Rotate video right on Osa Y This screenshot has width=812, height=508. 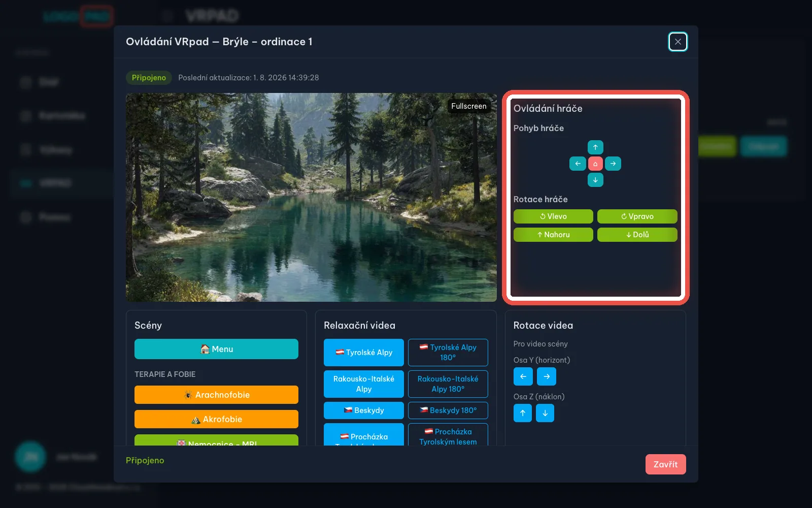tap(547, 376)
